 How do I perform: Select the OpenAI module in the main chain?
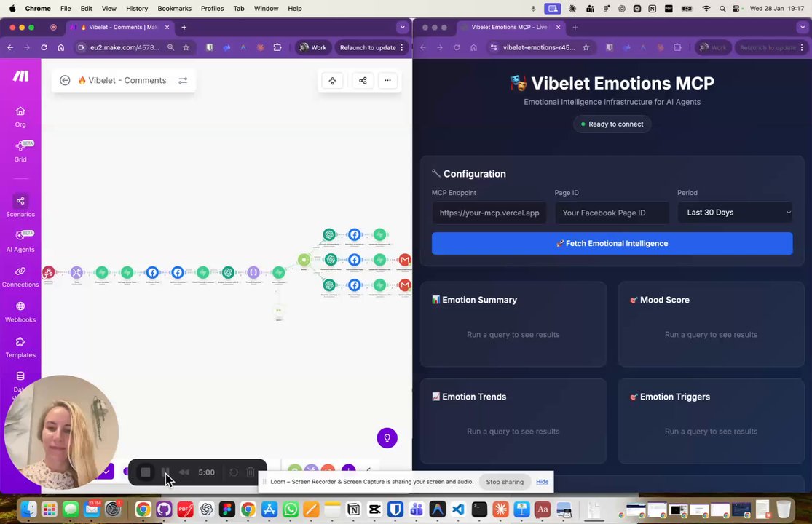click(x=228, y=272)
